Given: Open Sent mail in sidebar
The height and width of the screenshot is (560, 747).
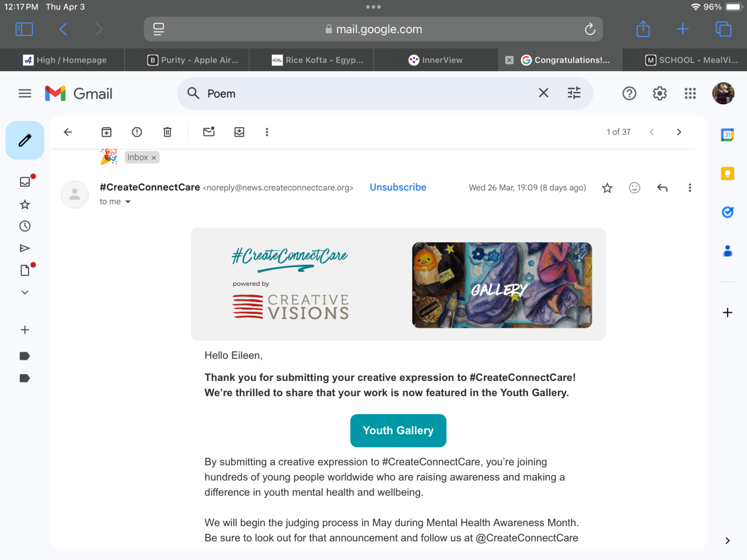Looking at the screenshot, I should pos(25,248).
